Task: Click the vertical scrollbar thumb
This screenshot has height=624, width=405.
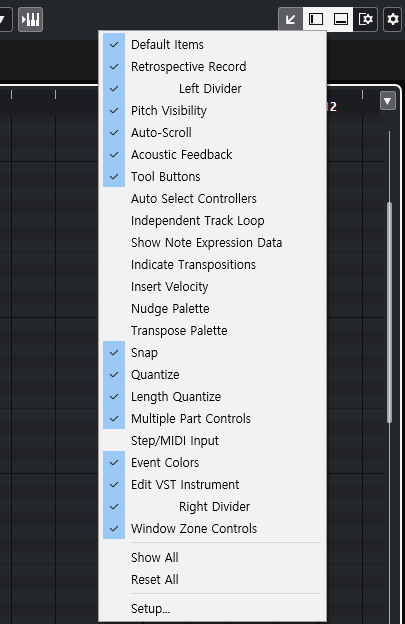Action: tap(389, 312)
